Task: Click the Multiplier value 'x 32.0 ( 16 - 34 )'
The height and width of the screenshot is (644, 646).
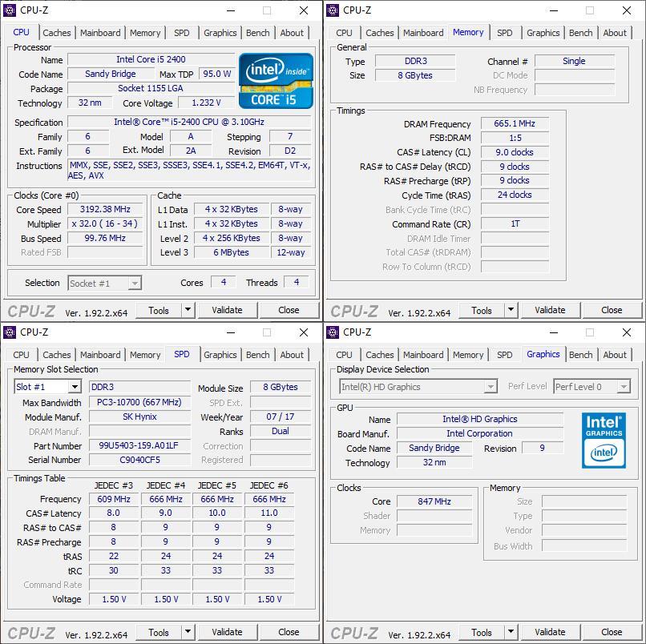Action: coord(105,223)
